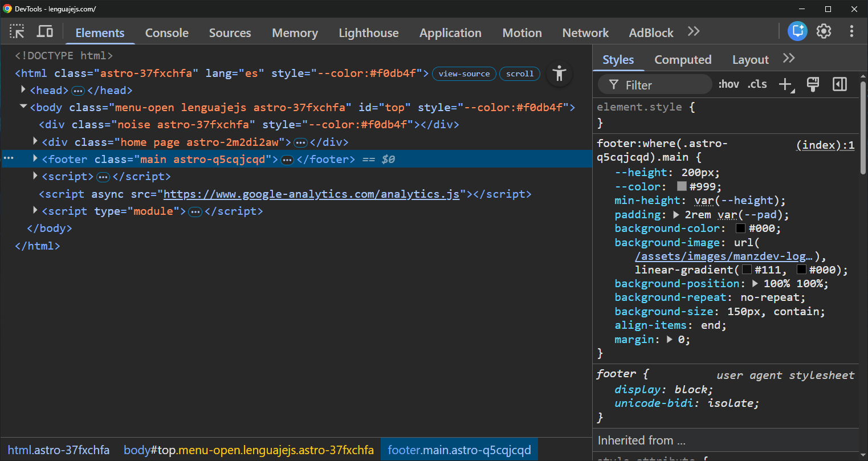Expand first script ellipsis badge
868x461 pixels.
[103, 177]
